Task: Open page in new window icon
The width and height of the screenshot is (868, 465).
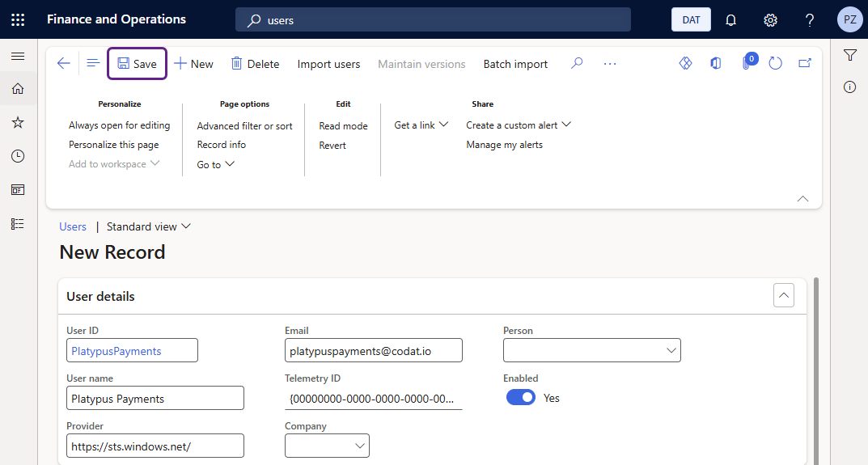Action: pos(805,63)
